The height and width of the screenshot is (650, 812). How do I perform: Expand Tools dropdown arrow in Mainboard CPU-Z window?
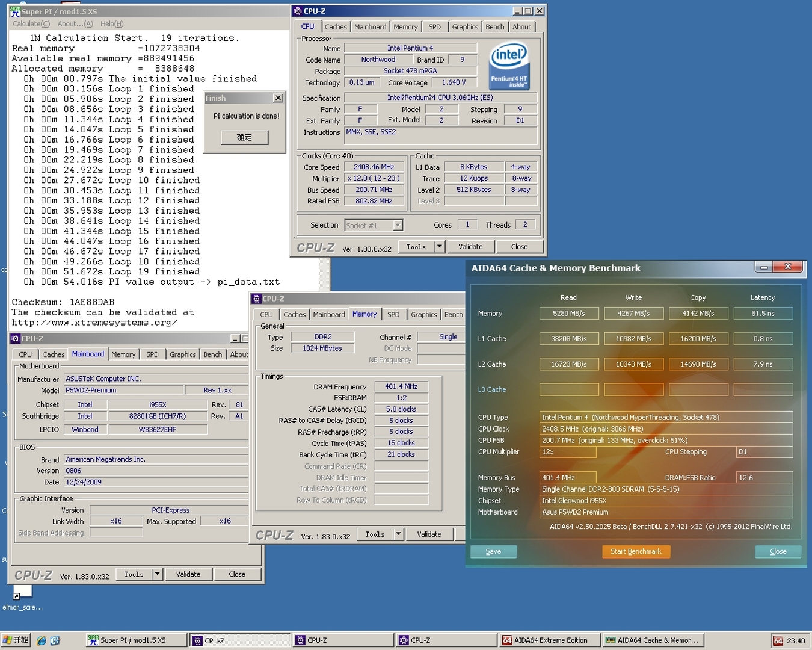(157, 575)
